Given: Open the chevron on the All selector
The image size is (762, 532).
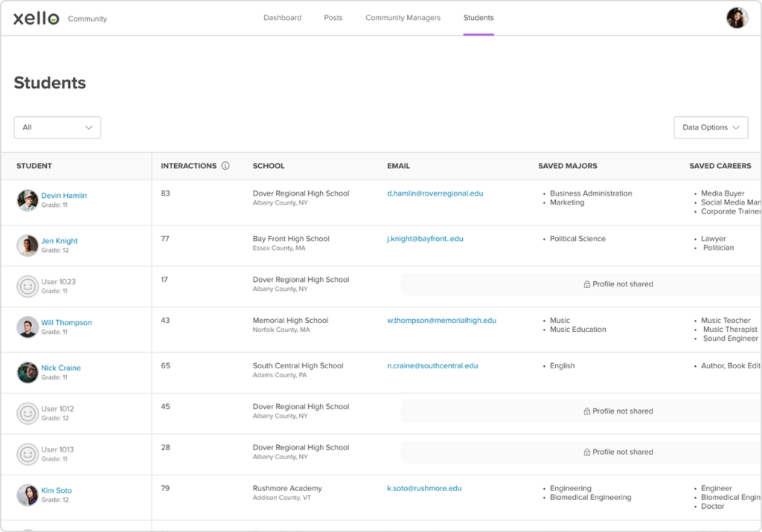Looking at the screenshot, I should point(89,127).
